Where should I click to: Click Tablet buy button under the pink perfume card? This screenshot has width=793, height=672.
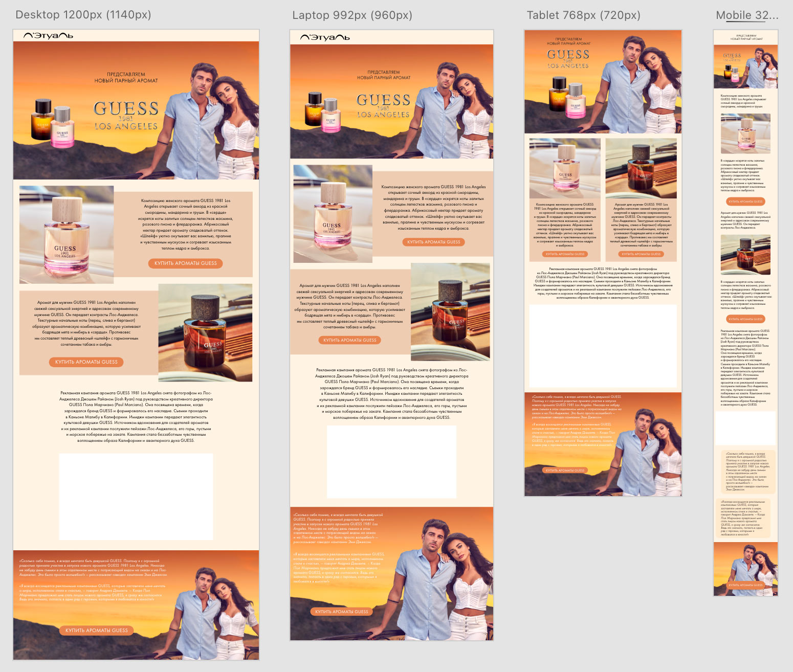[x=565, y=254]
